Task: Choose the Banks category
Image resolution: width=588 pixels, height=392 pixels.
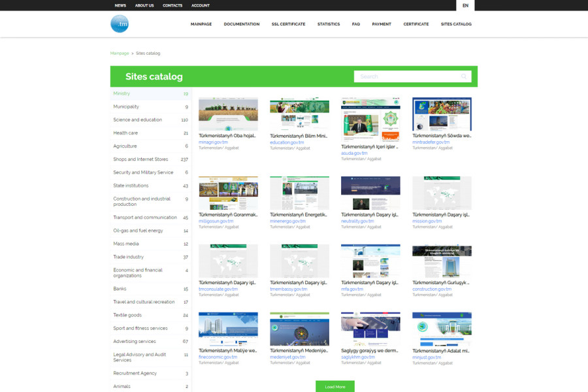Action: pyautogui.click(x=120, y=289)
